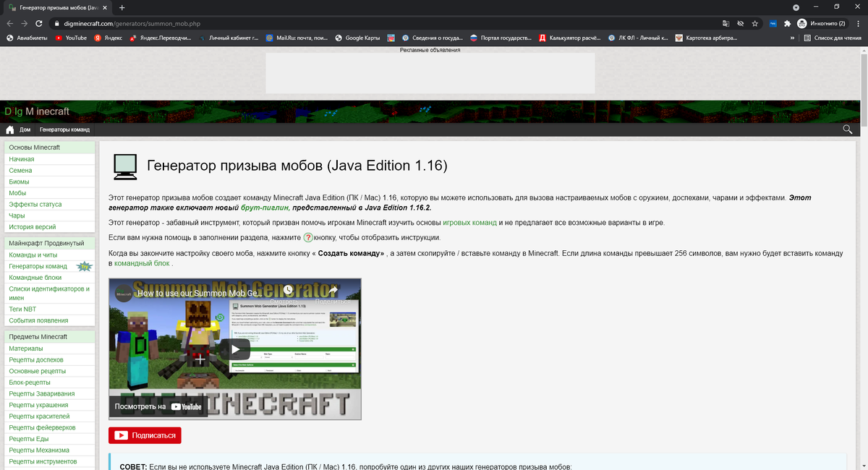
Task: Open the Портал государств... bookmark
Action: (x=501, y=38)
